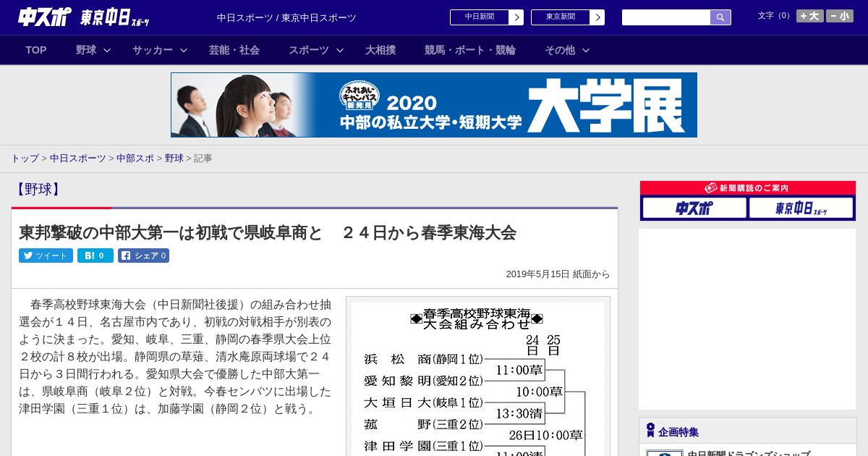Focus the site search input field
This screenshot has width=868, height=456.
(666, 17)
